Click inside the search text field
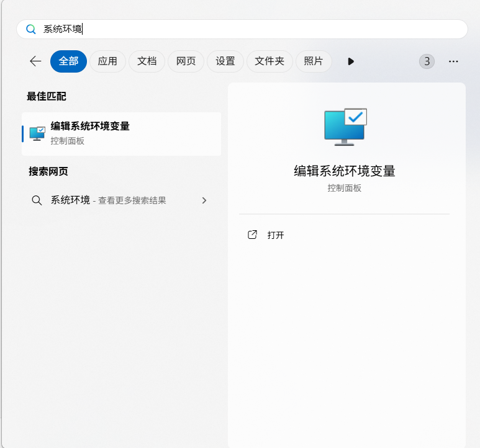Screen dimensions: 480x448 pos(248,29)
